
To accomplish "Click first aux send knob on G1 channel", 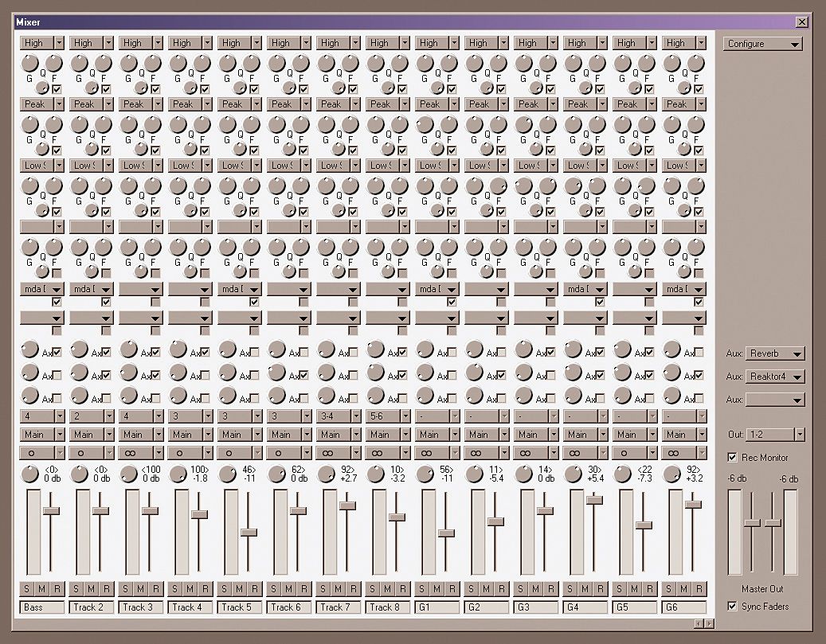I will [425, 349].
